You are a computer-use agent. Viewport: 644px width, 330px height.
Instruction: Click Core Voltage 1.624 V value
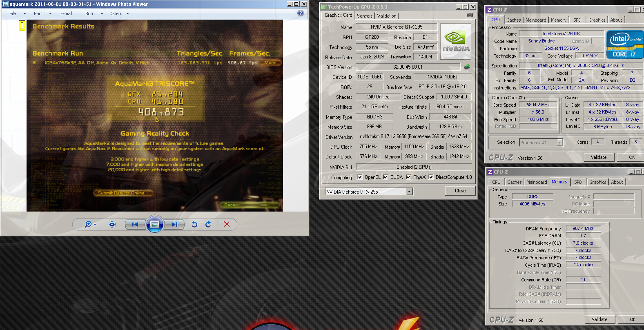(590, 56)
